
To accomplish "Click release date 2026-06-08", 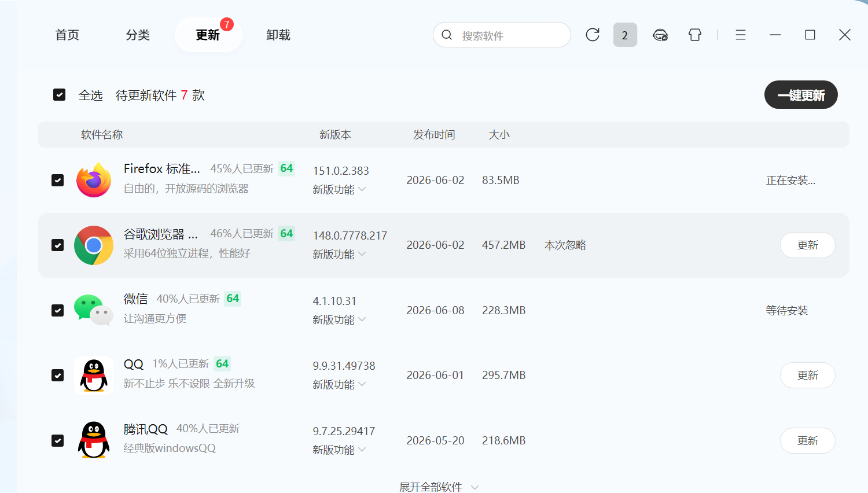I will click(x=435, y=311).
